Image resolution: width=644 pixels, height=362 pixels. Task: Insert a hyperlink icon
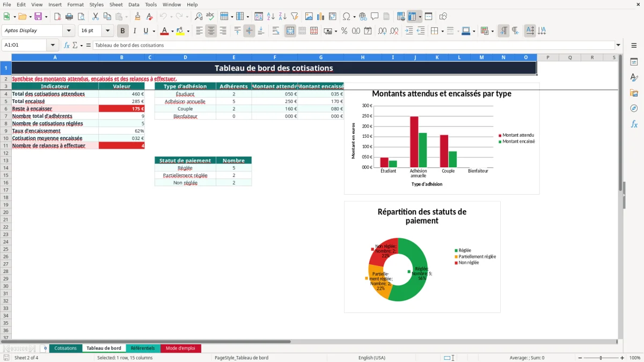click(363, 17)
